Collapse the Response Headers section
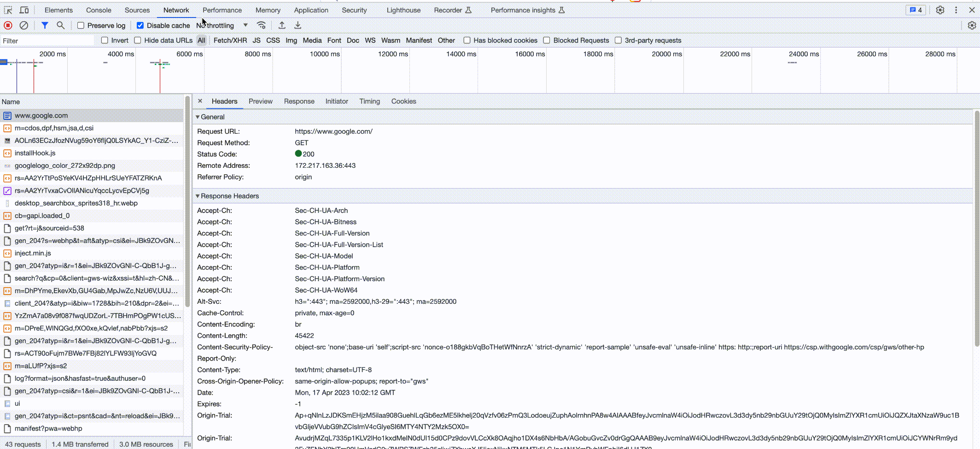The height and width of the screenshot is (449, 980). 229,196
